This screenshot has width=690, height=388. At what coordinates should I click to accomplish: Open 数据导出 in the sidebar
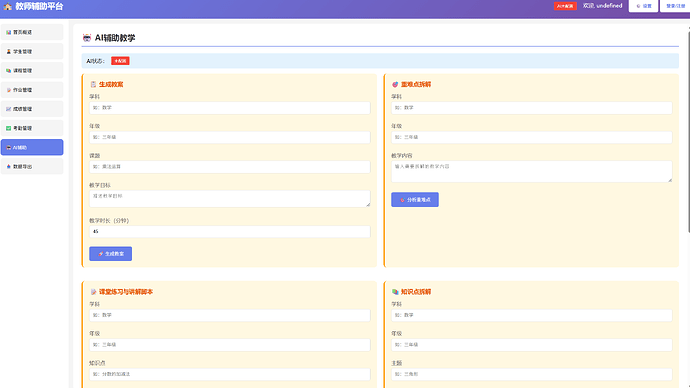32,166
